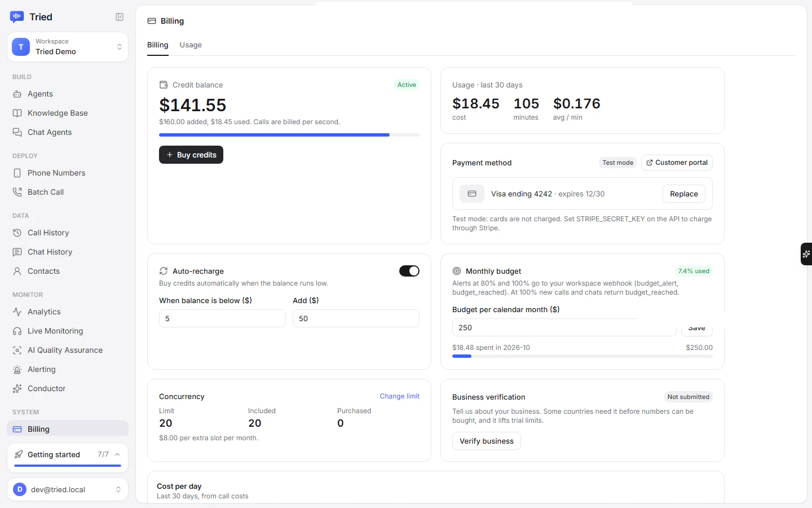Open Contacts person icon
This screenshot has width=812, height=508.
[x=17, y=271]
